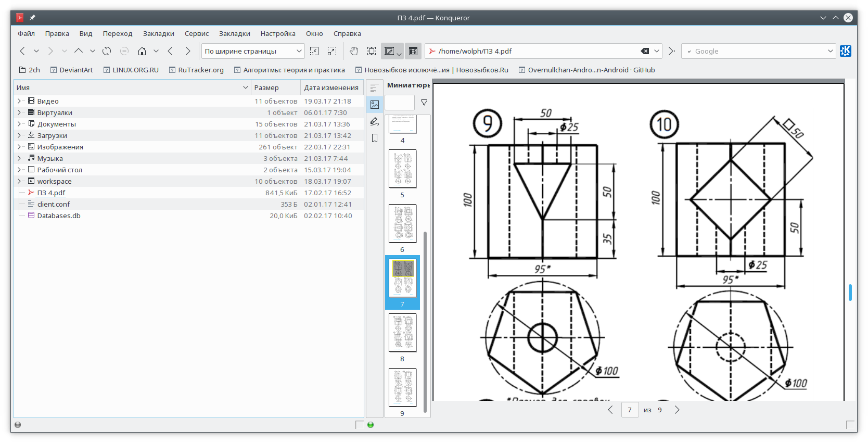Expand the Документы folder
This screenshot has height=443, width=868.
[x=19, y=124]
